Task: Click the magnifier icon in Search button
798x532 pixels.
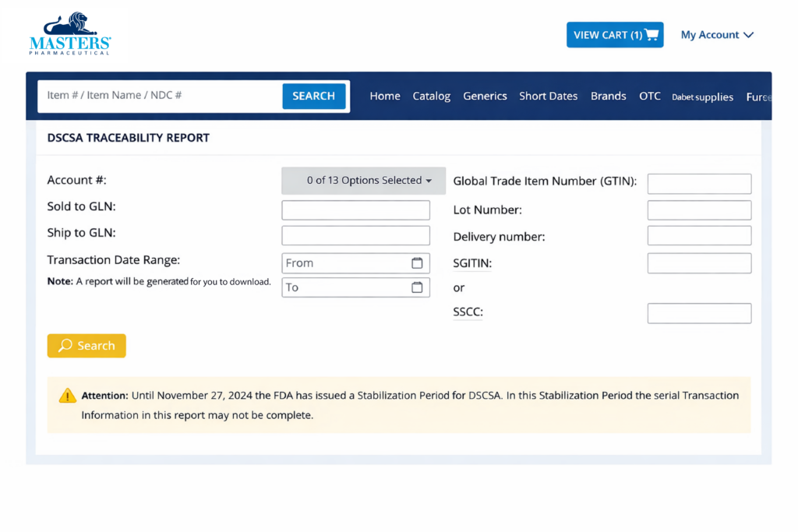Action: click(x=65, y=346)
